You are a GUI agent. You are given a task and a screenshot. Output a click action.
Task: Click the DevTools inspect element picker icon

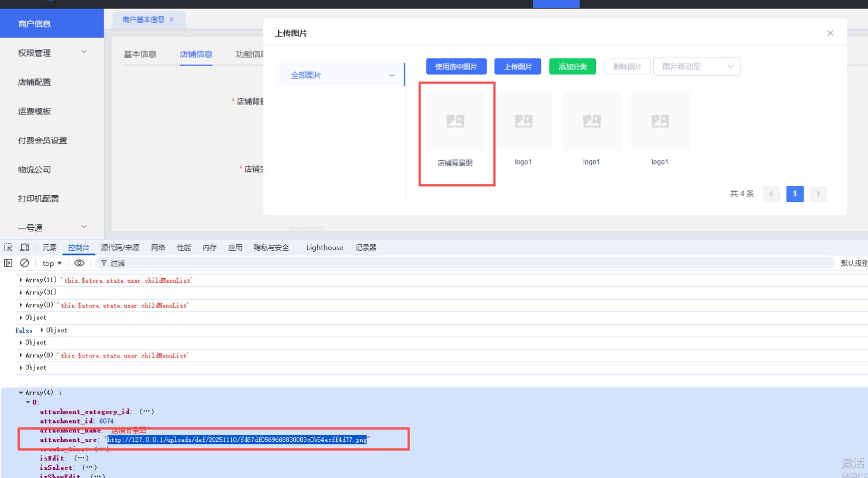(x=8, y=247)
